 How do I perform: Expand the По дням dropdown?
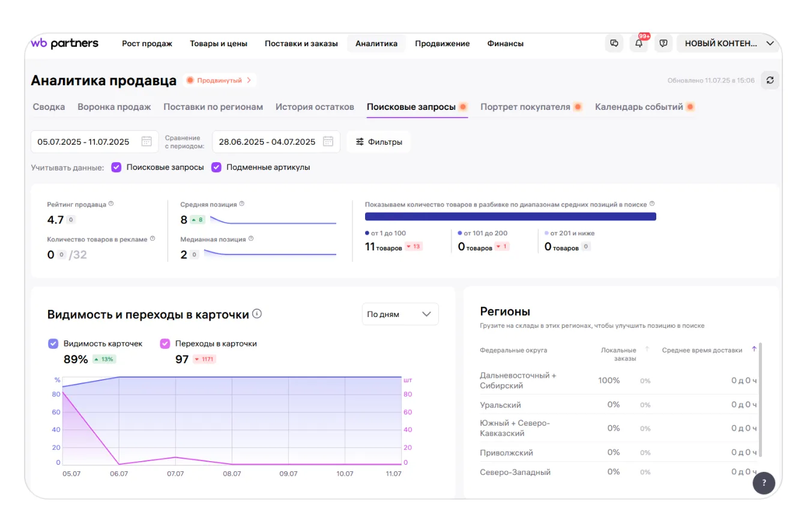[x=400, y=314]
